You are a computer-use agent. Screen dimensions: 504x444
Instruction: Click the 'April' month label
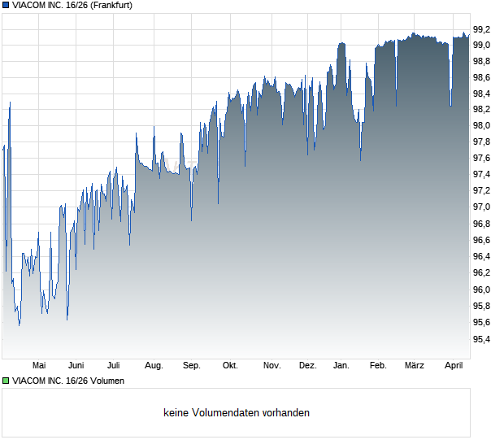click(454, 366)
